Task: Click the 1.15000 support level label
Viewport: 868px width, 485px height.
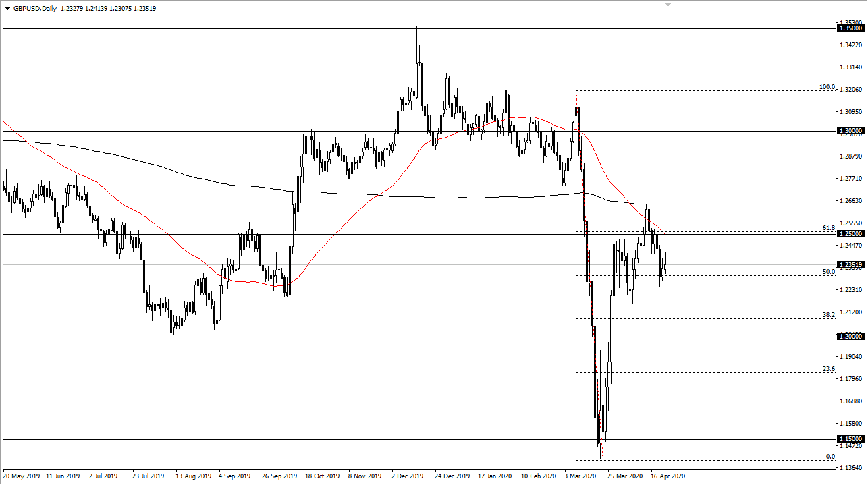Action: point(850,439)
